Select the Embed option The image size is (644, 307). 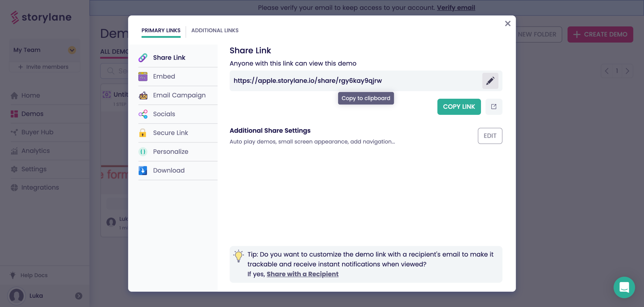pyautogui.click(x=164, y=76)
